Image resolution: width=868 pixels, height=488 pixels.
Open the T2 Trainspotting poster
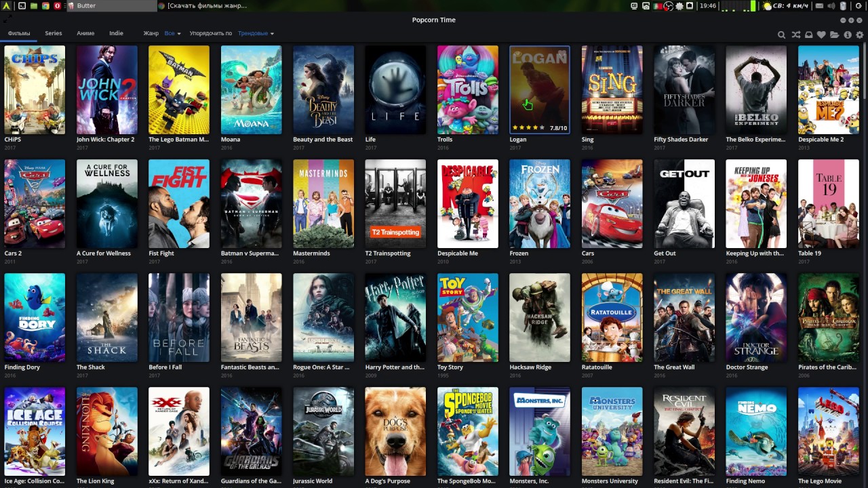(395, 204)
